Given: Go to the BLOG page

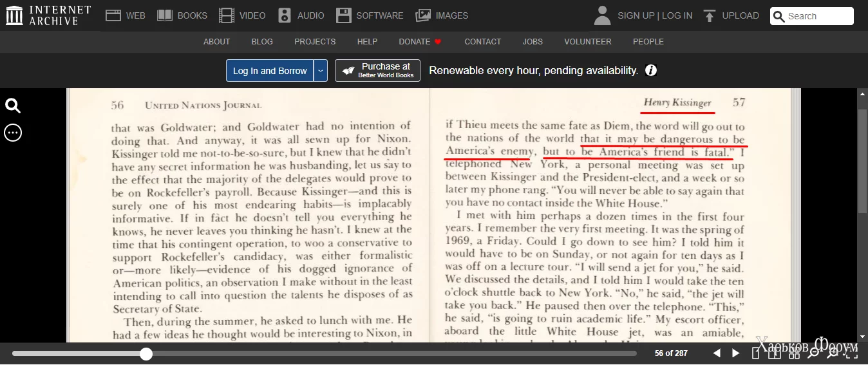Looking at the screenshot, I should [262, 42].
